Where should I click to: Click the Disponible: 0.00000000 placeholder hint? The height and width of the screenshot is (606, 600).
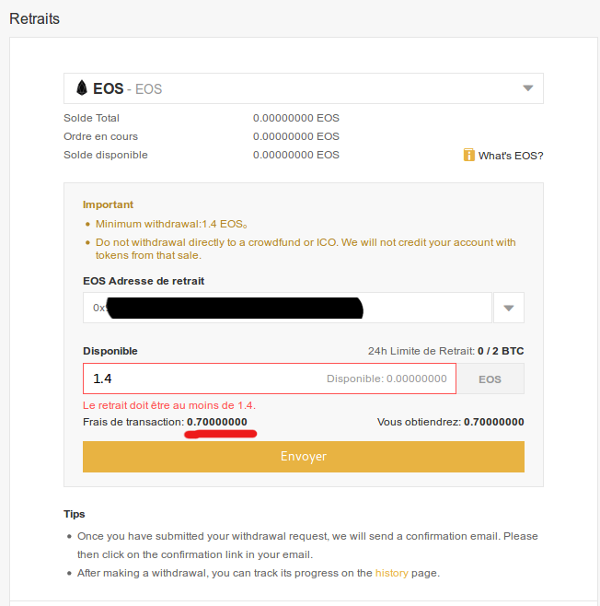[x=387, y=378]
